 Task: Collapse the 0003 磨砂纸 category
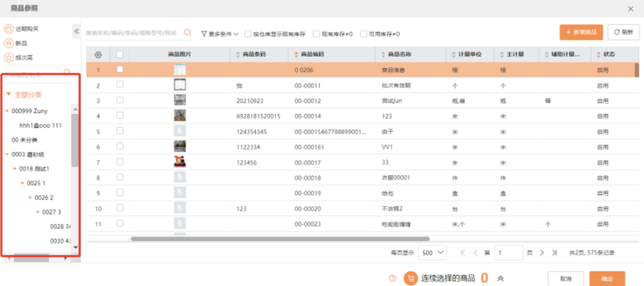coord(7,154)
